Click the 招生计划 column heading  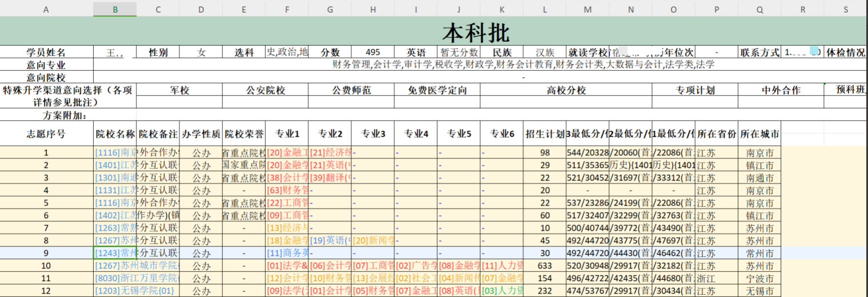pyautogui.click(x=545, y=134)
